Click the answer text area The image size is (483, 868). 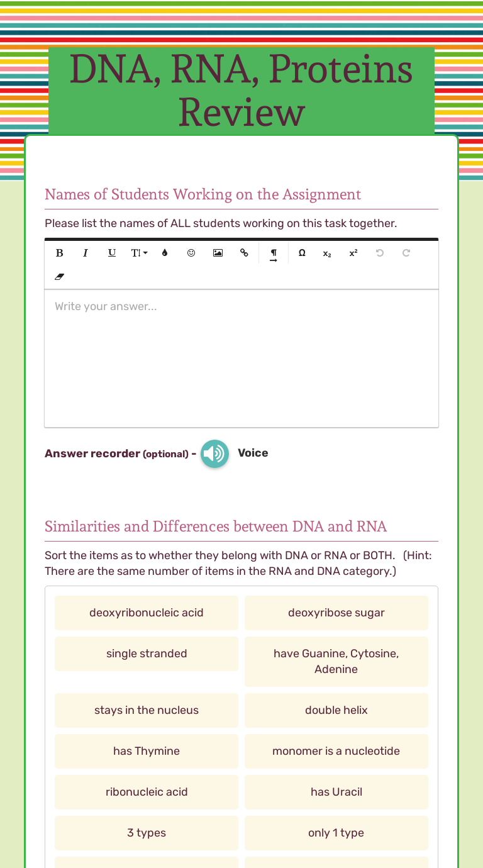(x=241, y=359)
